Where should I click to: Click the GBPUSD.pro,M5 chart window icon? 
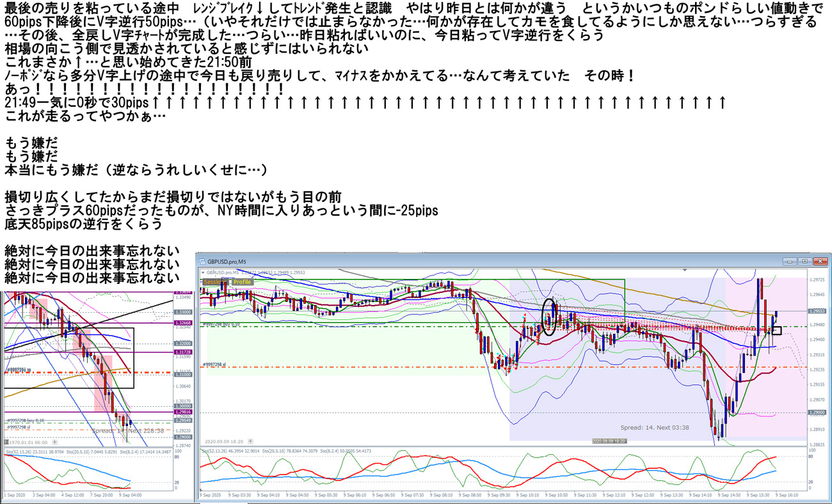[x=202, y=262]
